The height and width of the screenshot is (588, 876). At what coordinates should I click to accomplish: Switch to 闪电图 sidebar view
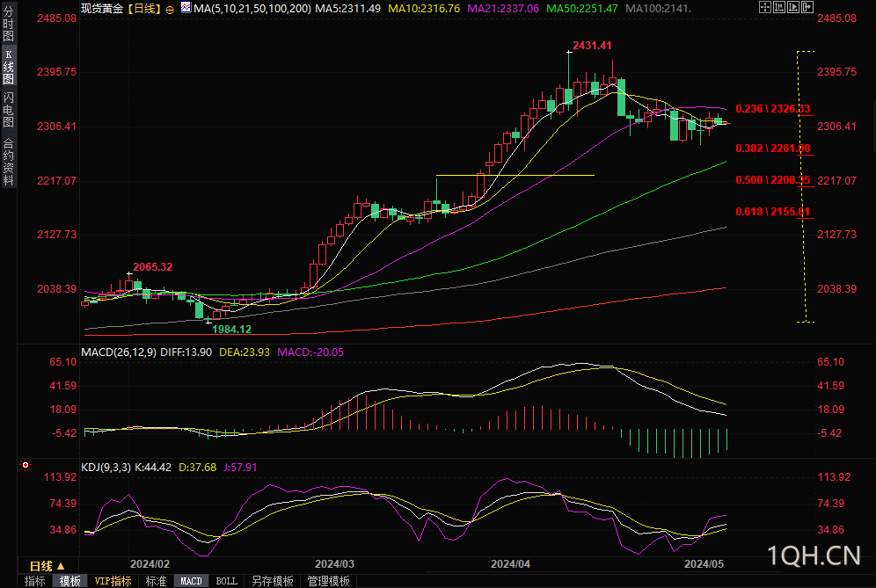tap(9, 110)
